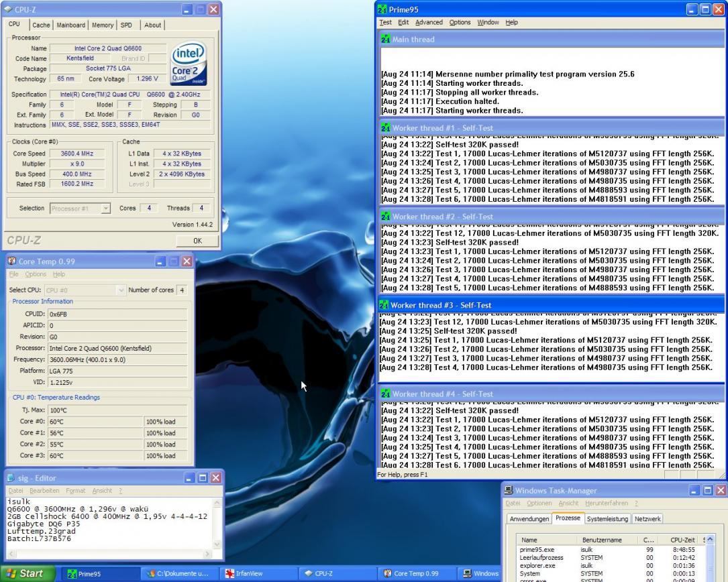Sort processes by the Name column header
728x582 pixels.
tap(547, 540)
